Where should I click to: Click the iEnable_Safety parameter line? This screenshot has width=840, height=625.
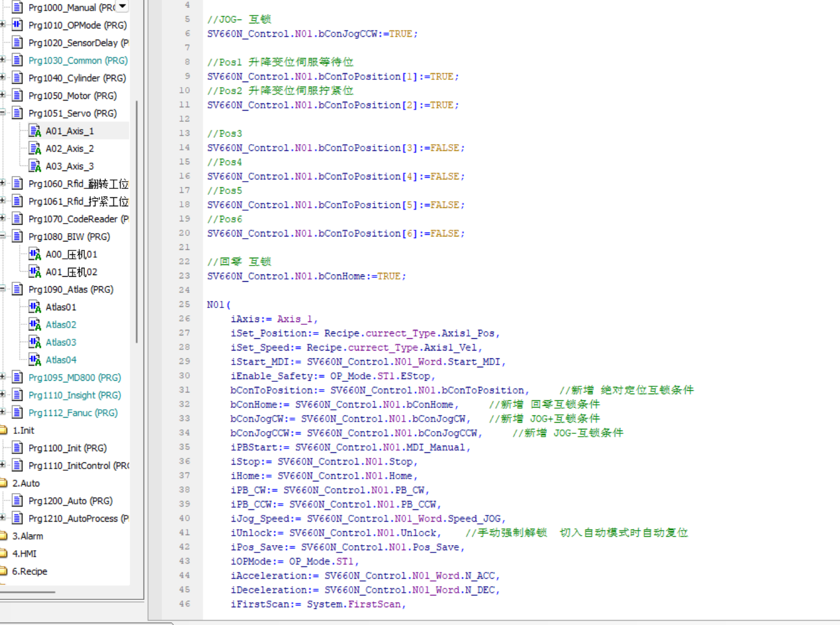pyautogui.click(x=333, y=376)
